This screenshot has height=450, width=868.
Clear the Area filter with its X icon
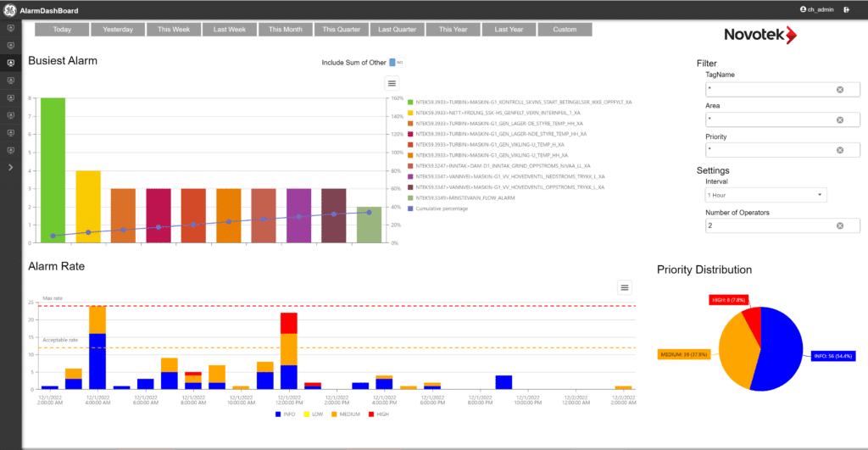pyautogui.click(x=840, y=119)
